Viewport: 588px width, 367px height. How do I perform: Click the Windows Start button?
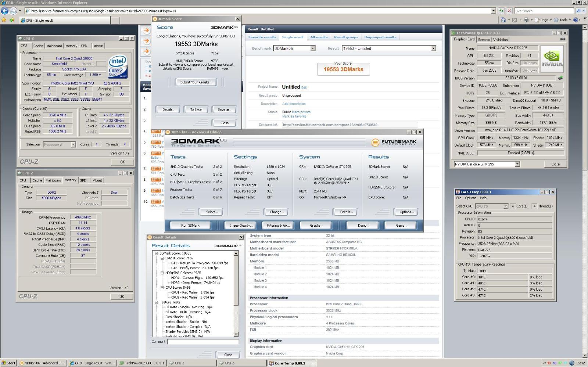[x=8, y=363]
